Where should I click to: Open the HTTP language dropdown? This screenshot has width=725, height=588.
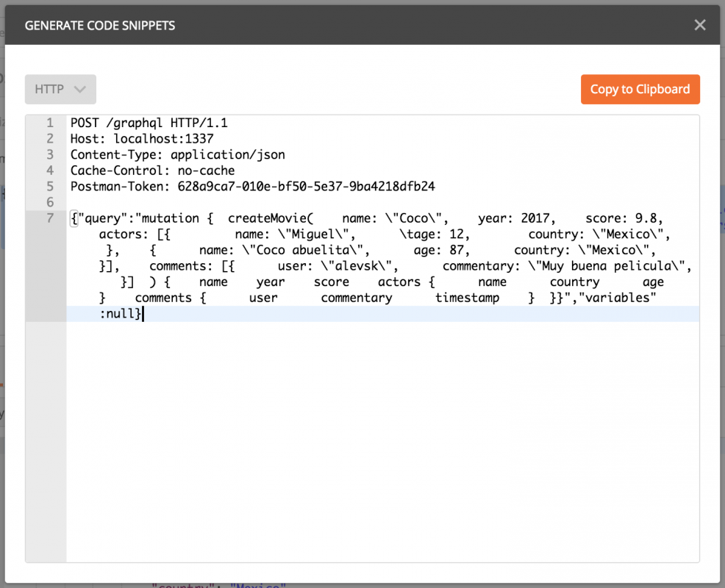click(60, 89)
